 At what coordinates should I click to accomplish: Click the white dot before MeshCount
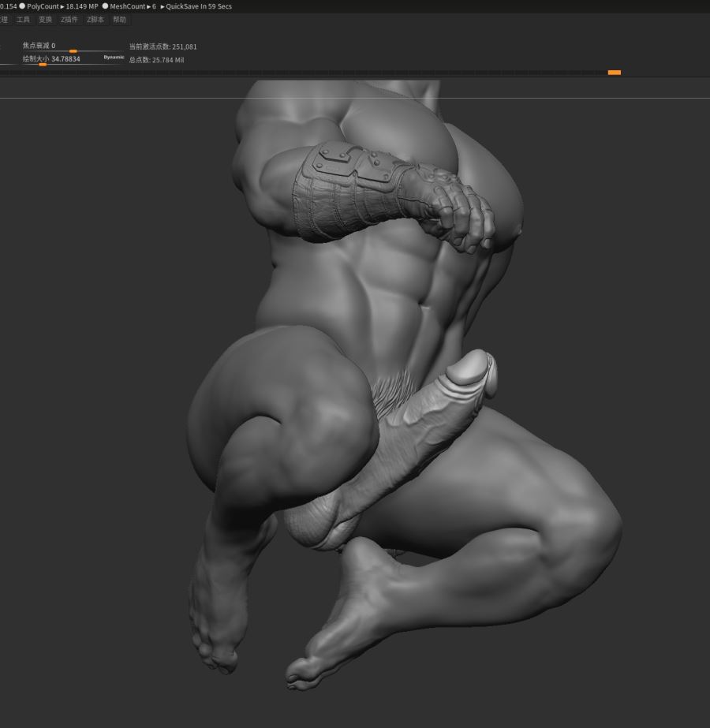click(x=105, y=6)
